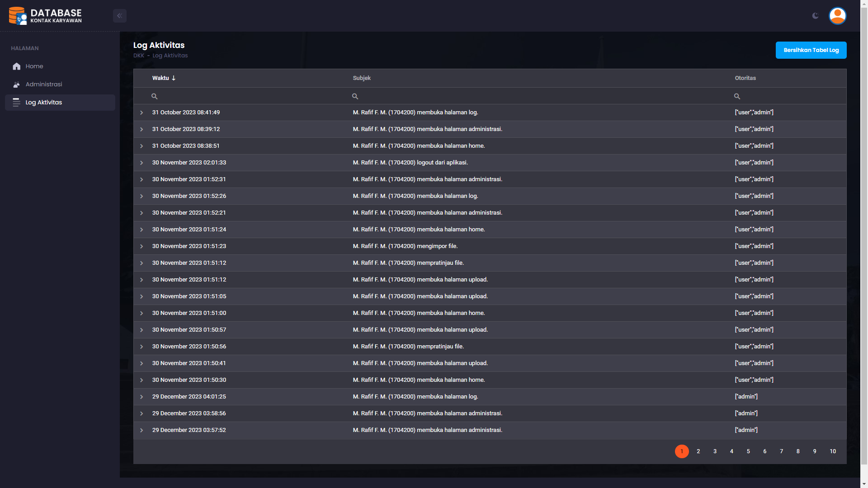Expand row 31 October 2023 08:41:49
The height and width of the screenshot is (488, 868).
point(142,113)
